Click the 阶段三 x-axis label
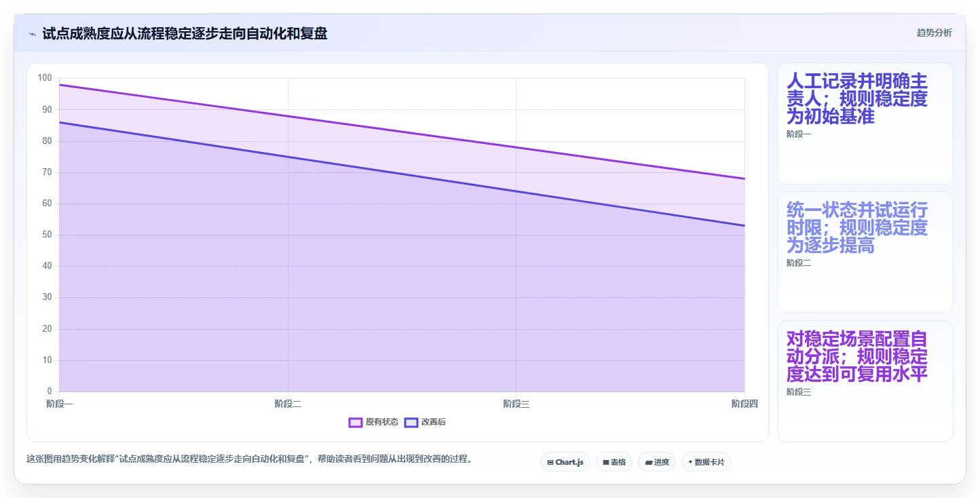The width and height of the screenshot is (980, 498). [516, 404]
